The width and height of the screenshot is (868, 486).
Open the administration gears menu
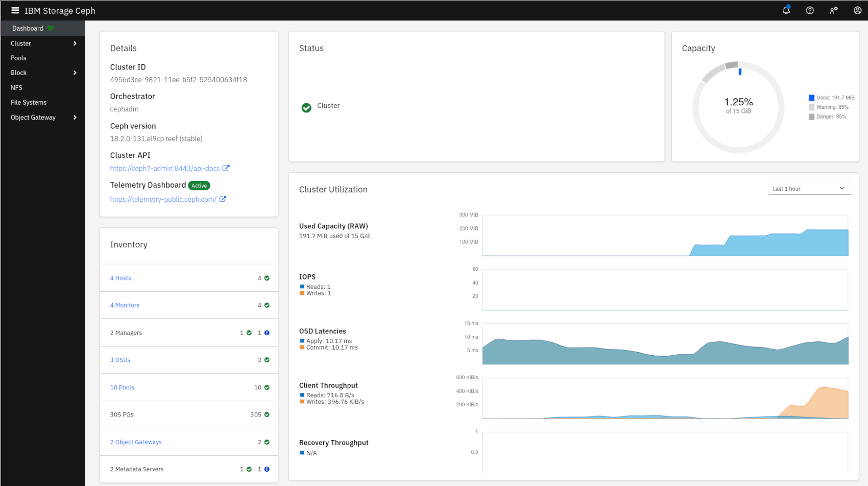834,10
